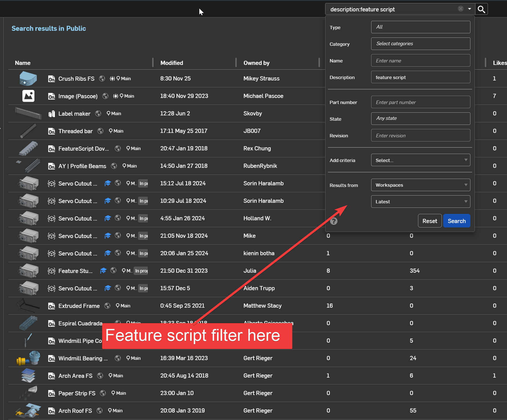Viewport: 507px width, 420px height.
Task: Click the Onshape document icon for Threaded bar
Action: point(52,131)
